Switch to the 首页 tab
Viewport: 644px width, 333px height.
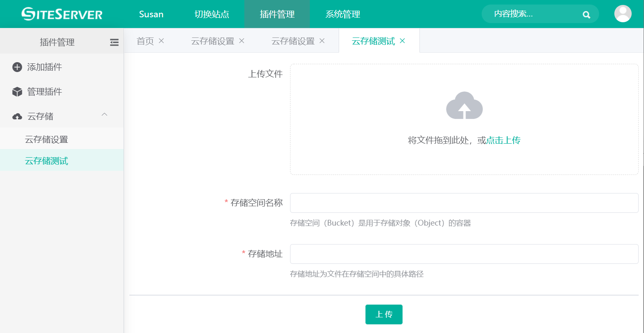pyautogui.click(x=145, y=41)
